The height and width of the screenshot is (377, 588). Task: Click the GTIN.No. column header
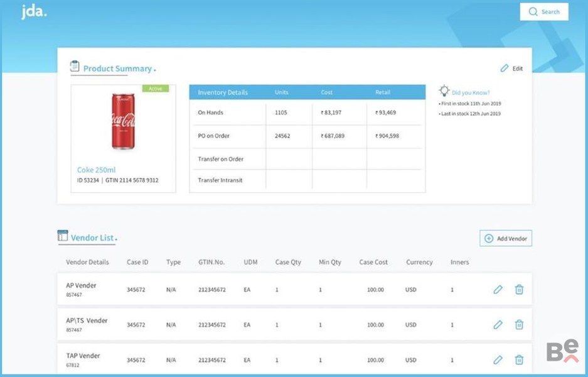211,262
